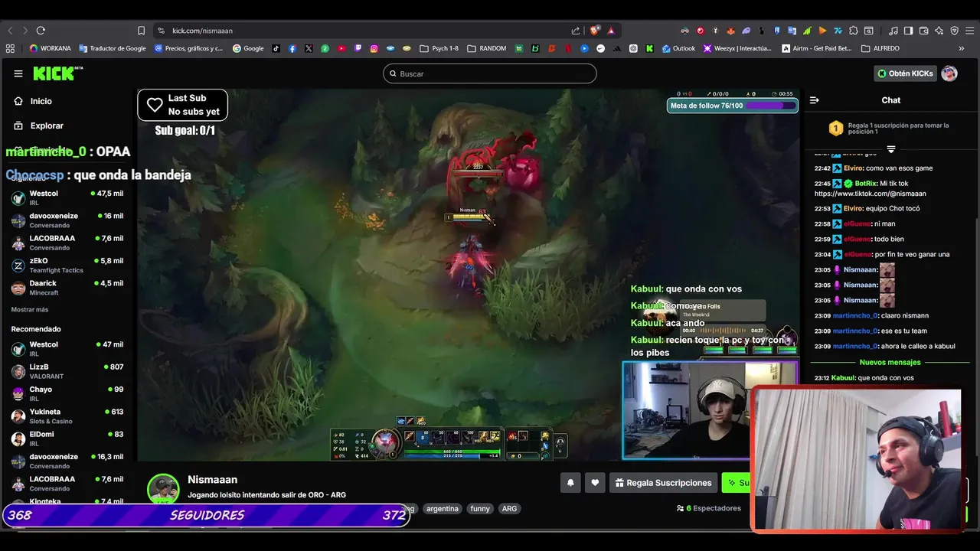
Task: Click the Nismaaan channel name
Action: coord(212,480)
